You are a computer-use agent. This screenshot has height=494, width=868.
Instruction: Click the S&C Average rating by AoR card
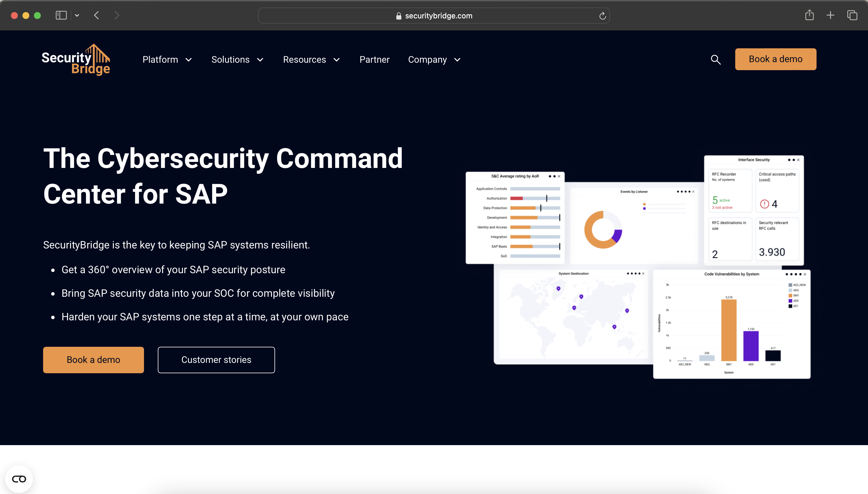click(515, 218)
